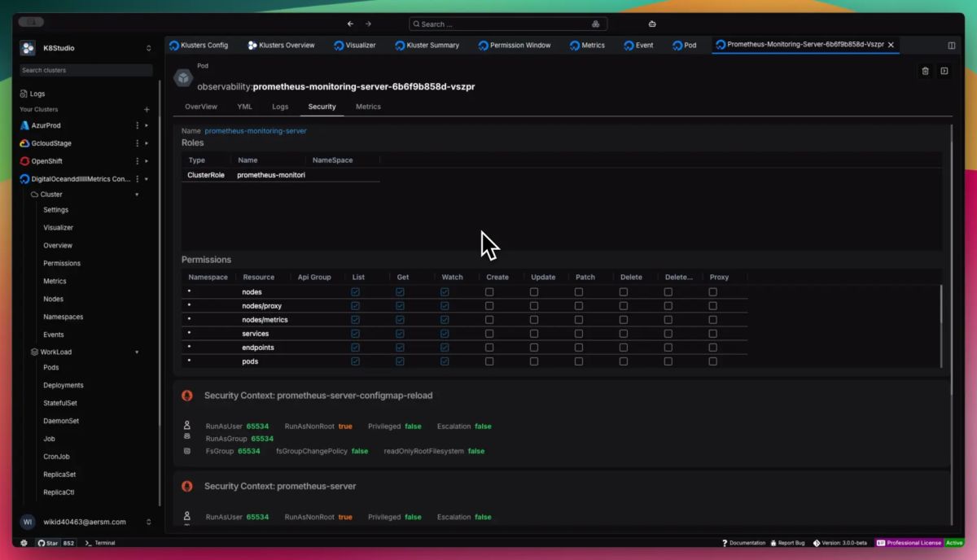Image resolution: width=977 pixels, height=560 pixels.
Task: Click the OpenShift cluster icon
Action: 24,161
